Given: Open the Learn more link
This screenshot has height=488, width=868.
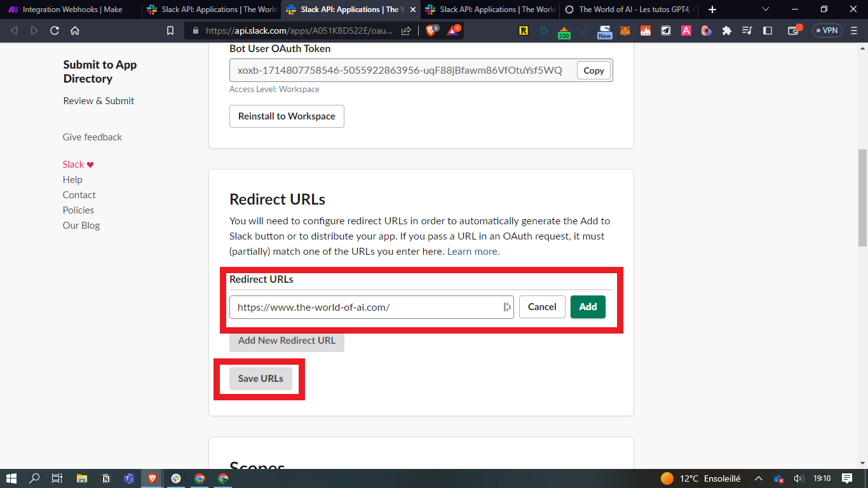Looking at the screenshot, I should pyautogui.click(x=473, y=252).
